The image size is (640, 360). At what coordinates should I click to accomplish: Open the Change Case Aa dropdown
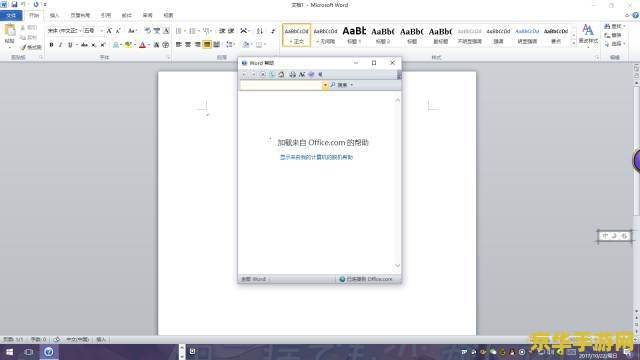click(x=132, y=31)
